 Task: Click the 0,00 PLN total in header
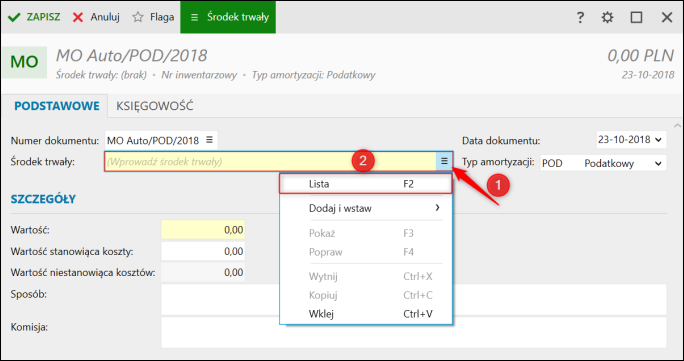[x=641, y=56]
